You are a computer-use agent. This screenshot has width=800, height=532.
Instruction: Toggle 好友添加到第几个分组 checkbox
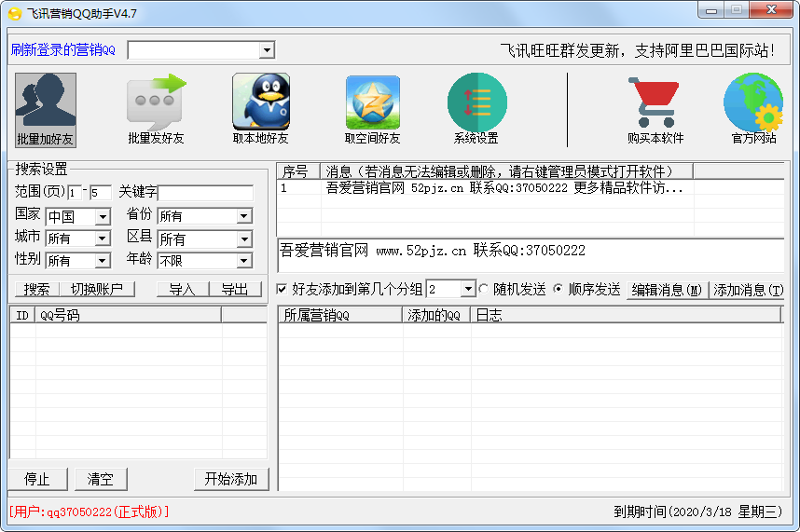coord(283,290)
